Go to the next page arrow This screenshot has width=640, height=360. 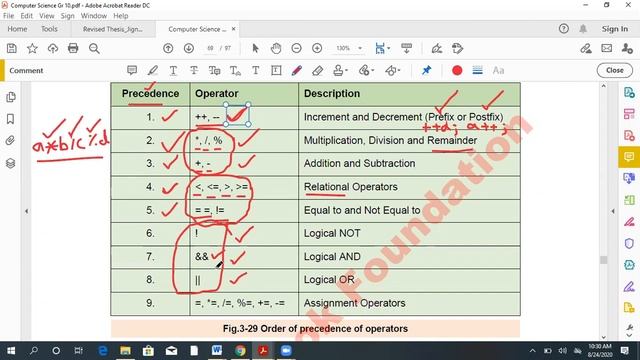189,48
